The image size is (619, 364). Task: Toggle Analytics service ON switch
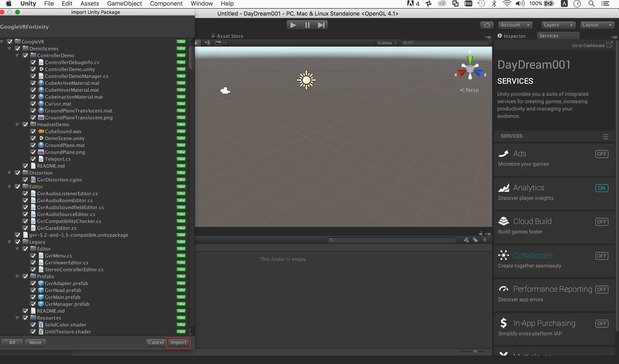[x=601, y=188]
